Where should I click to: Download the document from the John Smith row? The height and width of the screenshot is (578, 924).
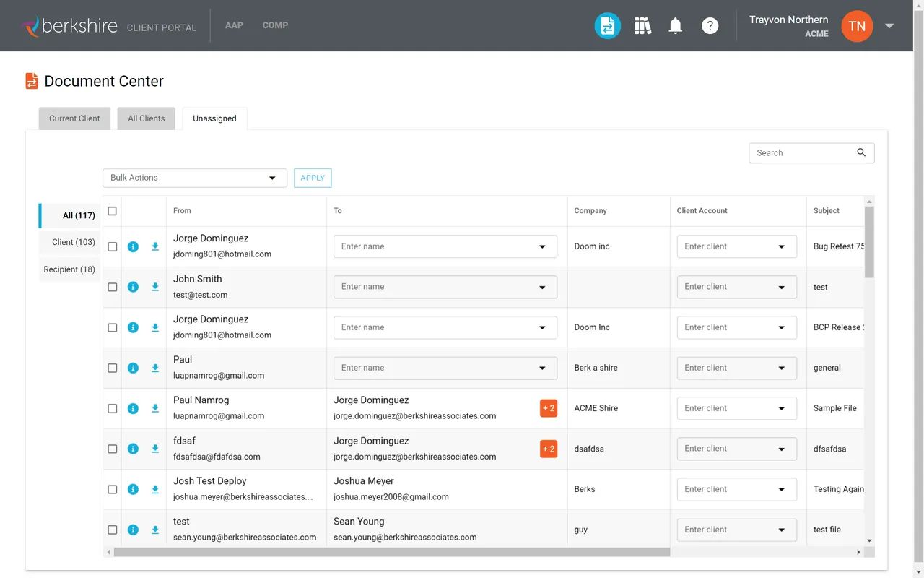[x=154, y=287]
